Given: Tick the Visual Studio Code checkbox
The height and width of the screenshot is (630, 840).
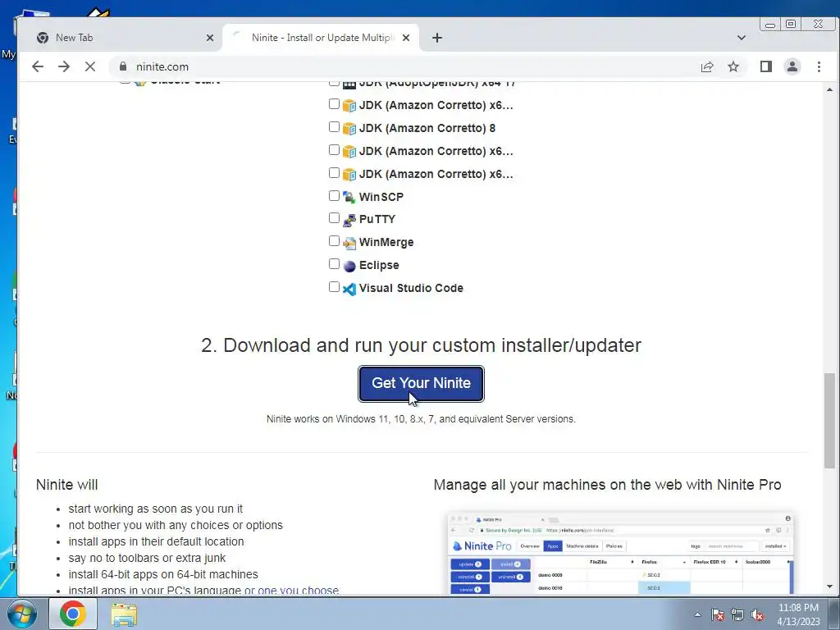Looking at the screenshot, I should 335,288.
